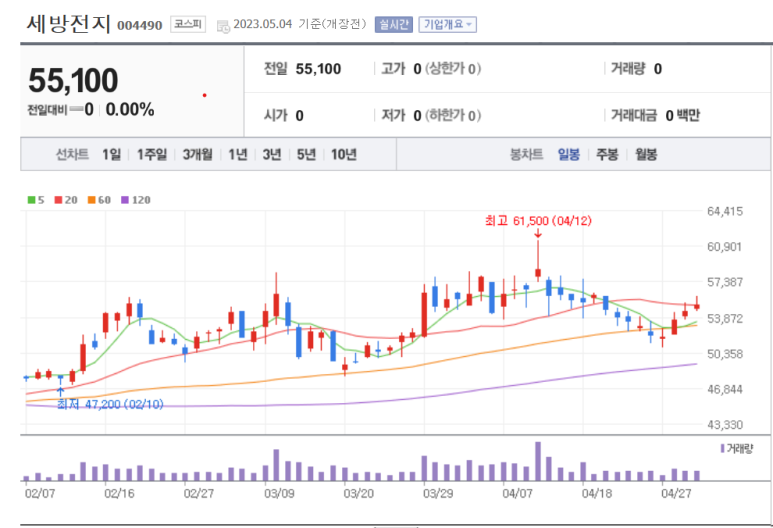The width and height of the screenshot is (773, 528).
Task: Click the 50,358 y-axis label
Action: coord(725,353)
